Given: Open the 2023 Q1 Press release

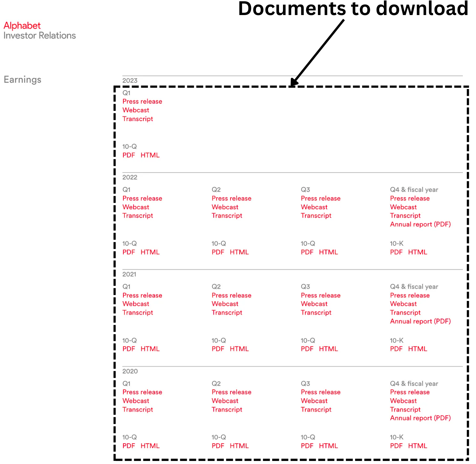Looking at the screenshot, I should (142, 101).
